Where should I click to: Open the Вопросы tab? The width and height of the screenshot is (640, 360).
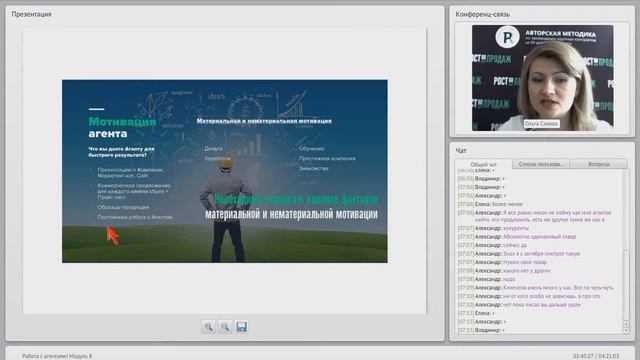[x=598, y=164]
